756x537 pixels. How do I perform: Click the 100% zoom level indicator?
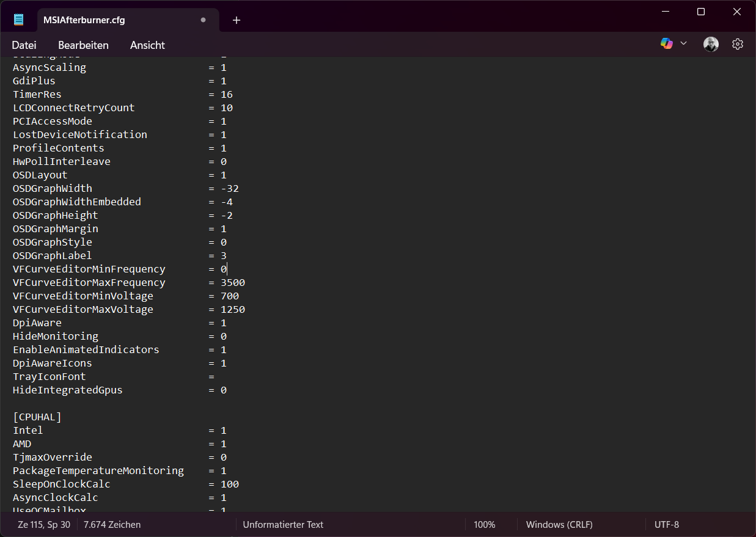coord(484,525)
